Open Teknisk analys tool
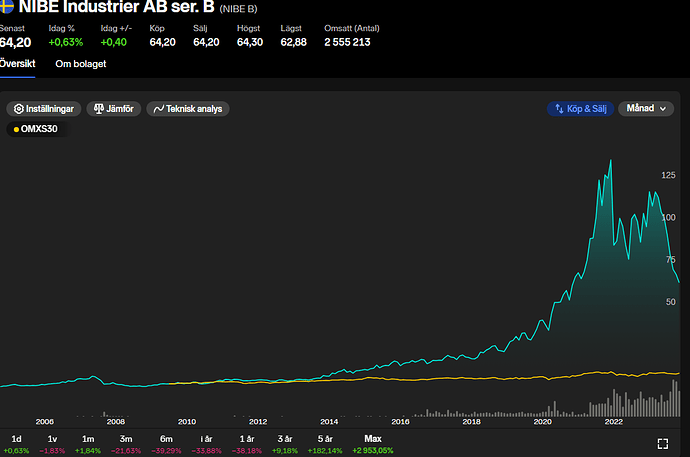Image resolution: width=690 pixels, height=457 pixels. click(x=187, y=108)
